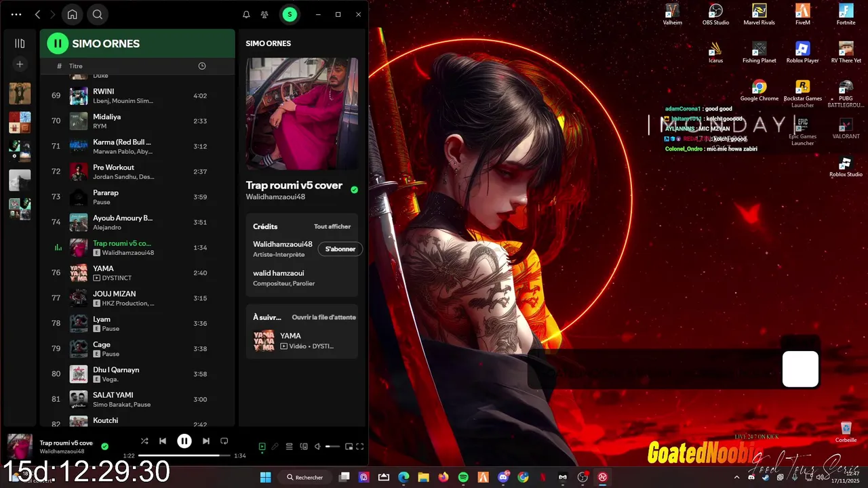Viewport: 868px width, 488px height.
Task: Pause the SIMO ORNES playlist header button
Action: click(58, 43)
